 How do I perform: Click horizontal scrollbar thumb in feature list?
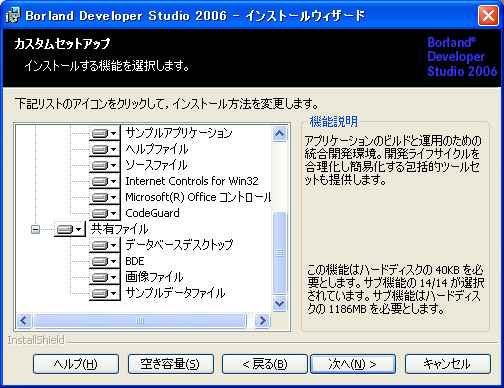click(x=140, y=321)
